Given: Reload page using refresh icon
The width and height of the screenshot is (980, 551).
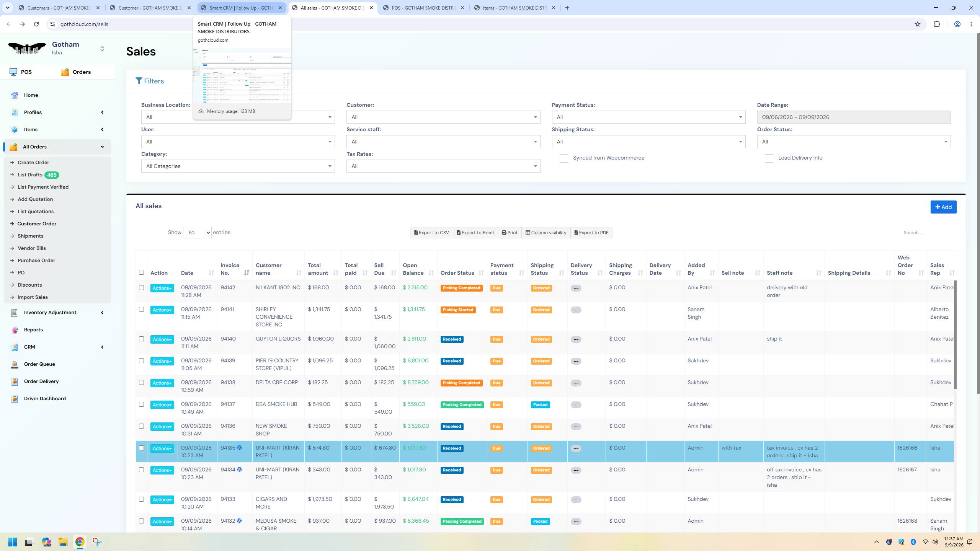Looking at the screenshot, I should pyautogui.click(x=36, y=24).
